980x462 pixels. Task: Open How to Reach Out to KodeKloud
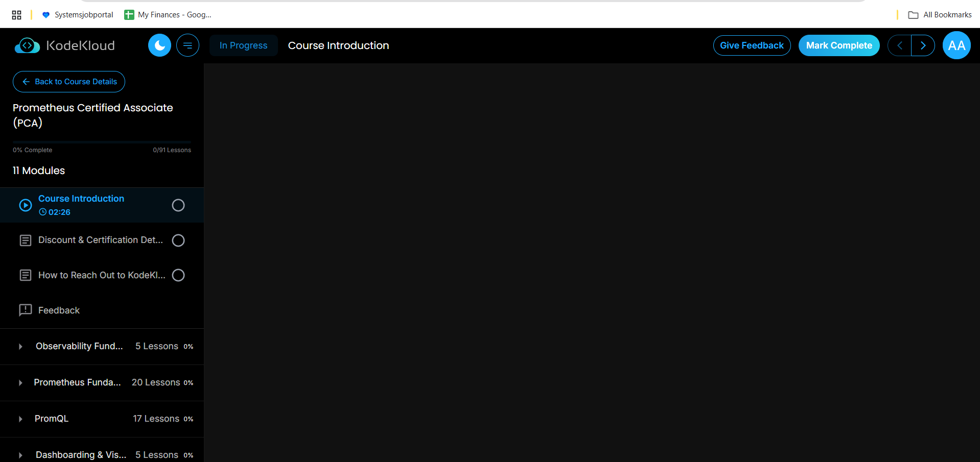[x=102, y=276]
